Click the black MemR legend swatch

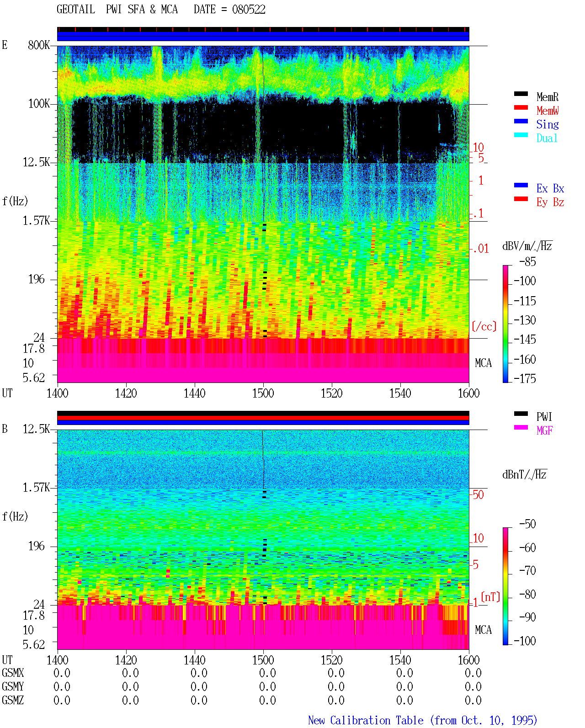pyautogui.click(x=521, y=94)
